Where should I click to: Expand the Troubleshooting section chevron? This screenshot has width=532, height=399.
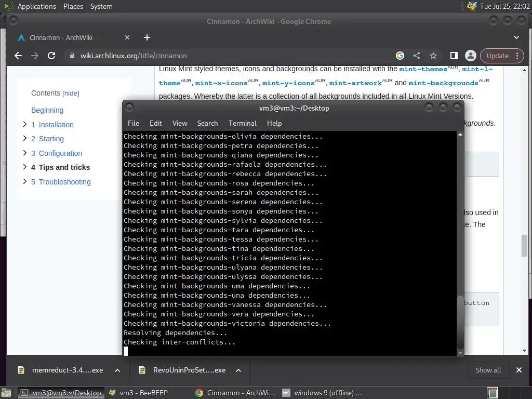[25, 181]
